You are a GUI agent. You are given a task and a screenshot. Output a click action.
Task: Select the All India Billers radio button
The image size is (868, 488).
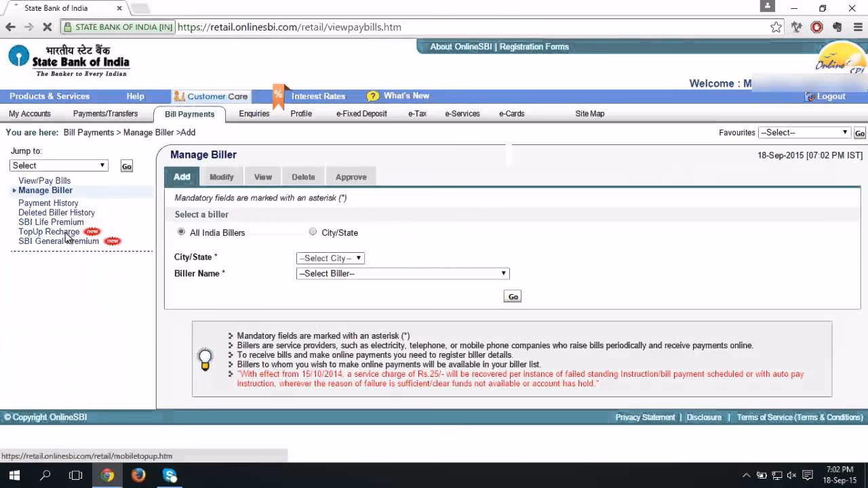(181, 232)
